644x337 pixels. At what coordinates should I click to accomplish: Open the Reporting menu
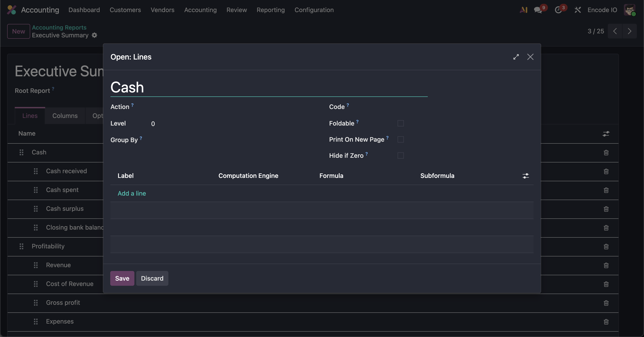[x=271, y=10]
